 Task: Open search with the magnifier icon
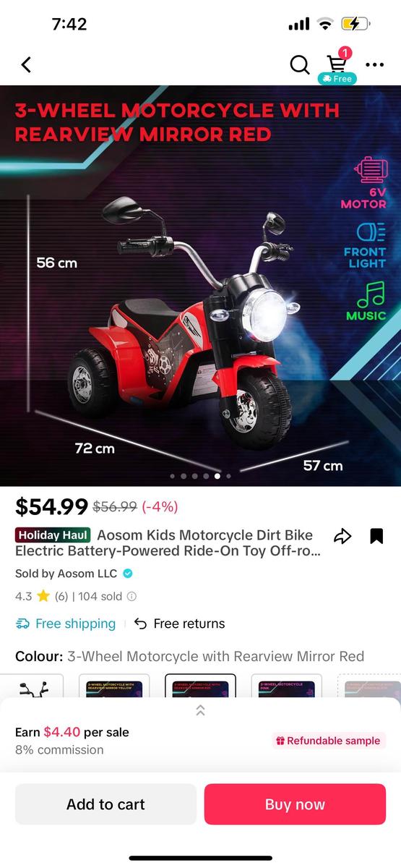(x=300, y=64)
